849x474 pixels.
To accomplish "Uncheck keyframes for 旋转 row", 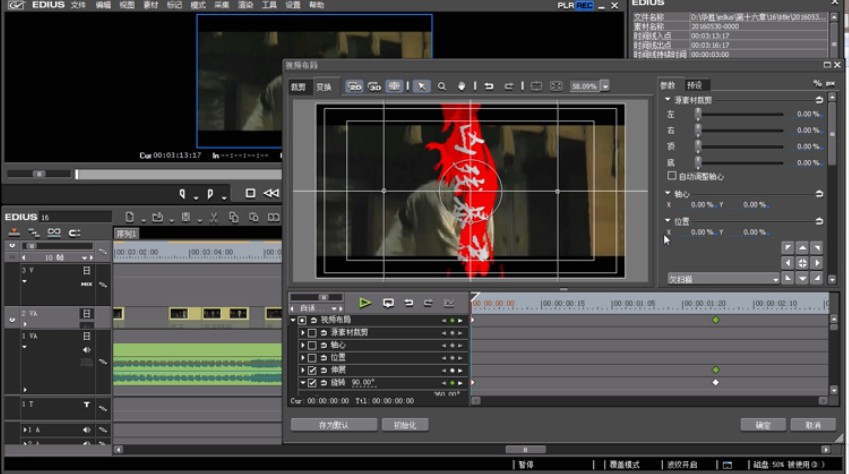I will tap(312, 382).
